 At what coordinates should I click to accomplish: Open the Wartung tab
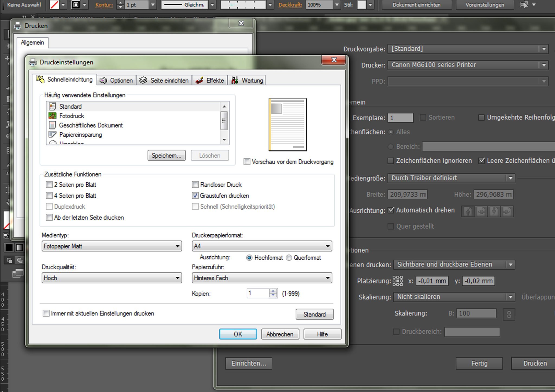tap(247, 80)
